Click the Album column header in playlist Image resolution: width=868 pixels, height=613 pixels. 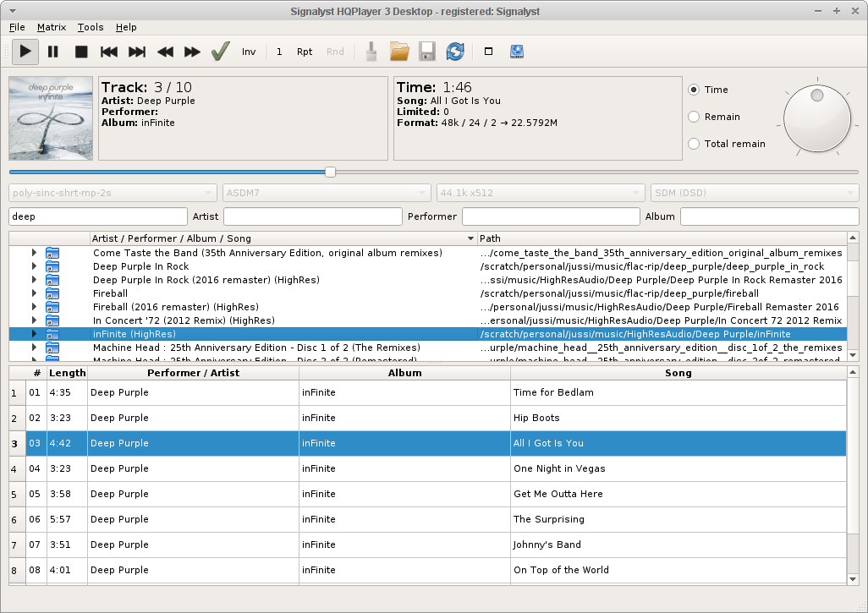pyautogui.click(x=404, y=373)
